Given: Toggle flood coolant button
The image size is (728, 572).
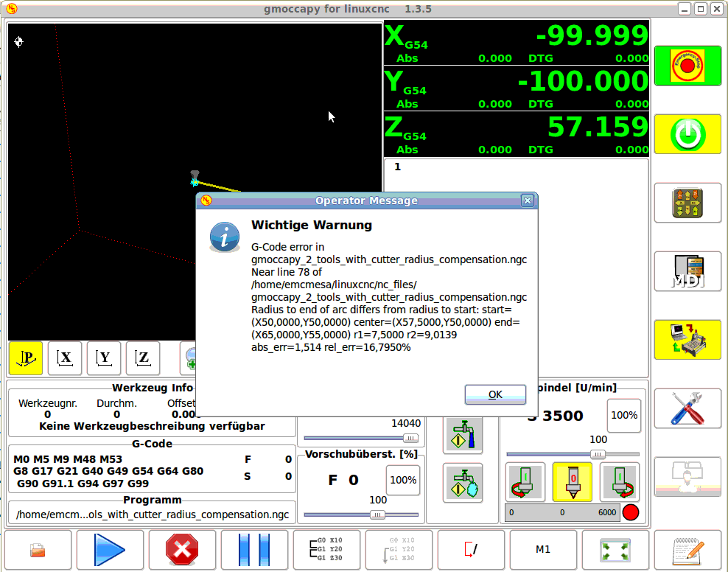Looking at the screenshot, I should click(x=463, y=435).
